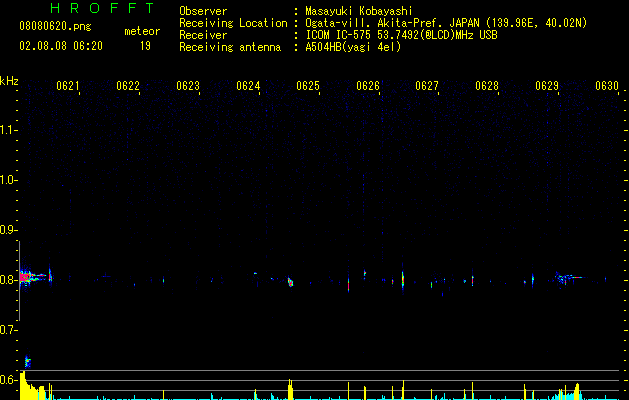Screen dimensions: 629x400
Task: Click the date stamp 02.08.08 06:20
Action: [x=61, y=46]
